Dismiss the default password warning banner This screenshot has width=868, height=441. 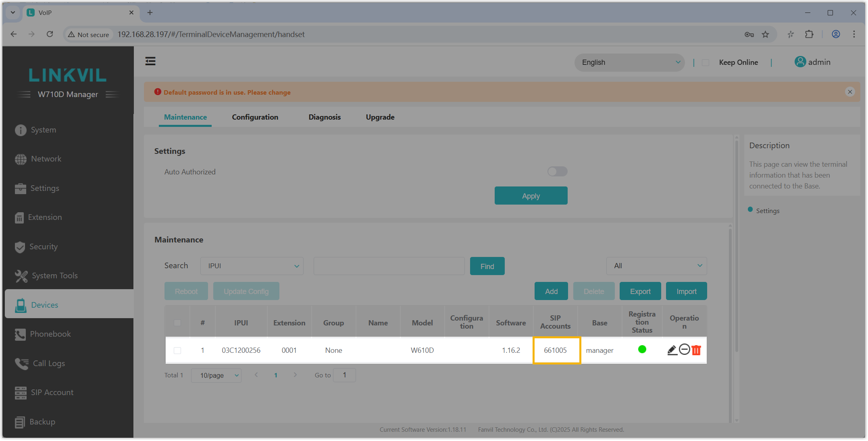click(850, 92)
